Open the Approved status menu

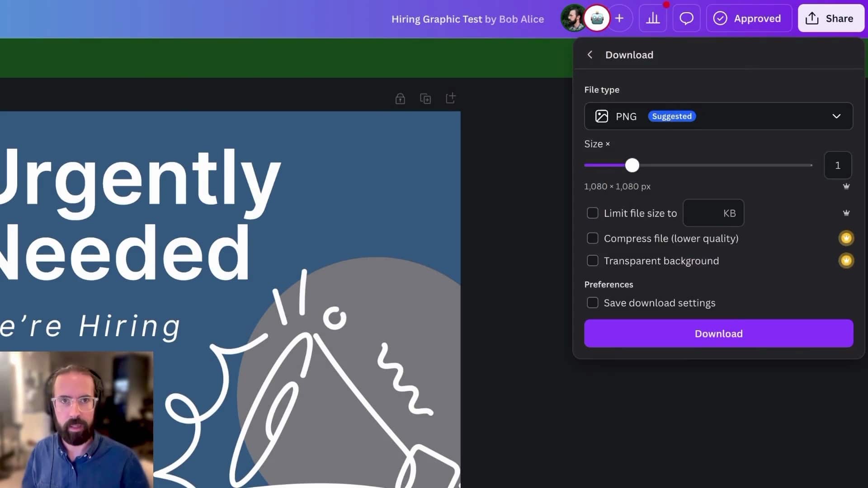pos(749,19)
